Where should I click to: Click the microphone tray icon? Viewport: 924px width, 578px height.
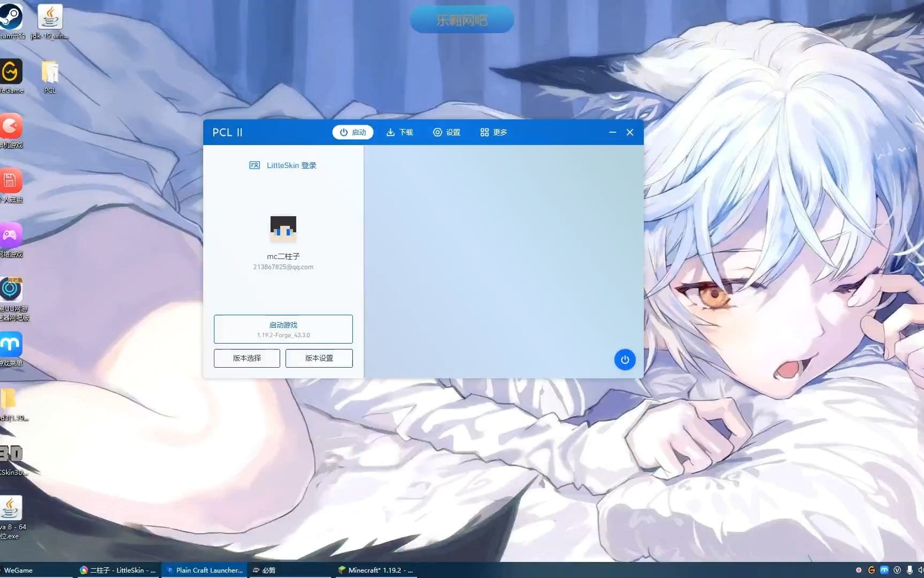coord(910,570)
